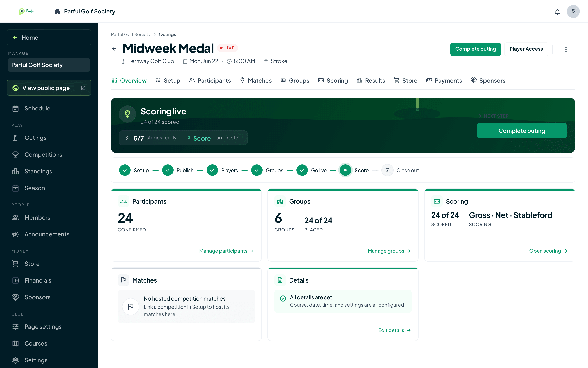This screenshot has height=368, width=588.
Task: Click the Groups progress step
Action: pyautogui.click(x=267, y=170)
